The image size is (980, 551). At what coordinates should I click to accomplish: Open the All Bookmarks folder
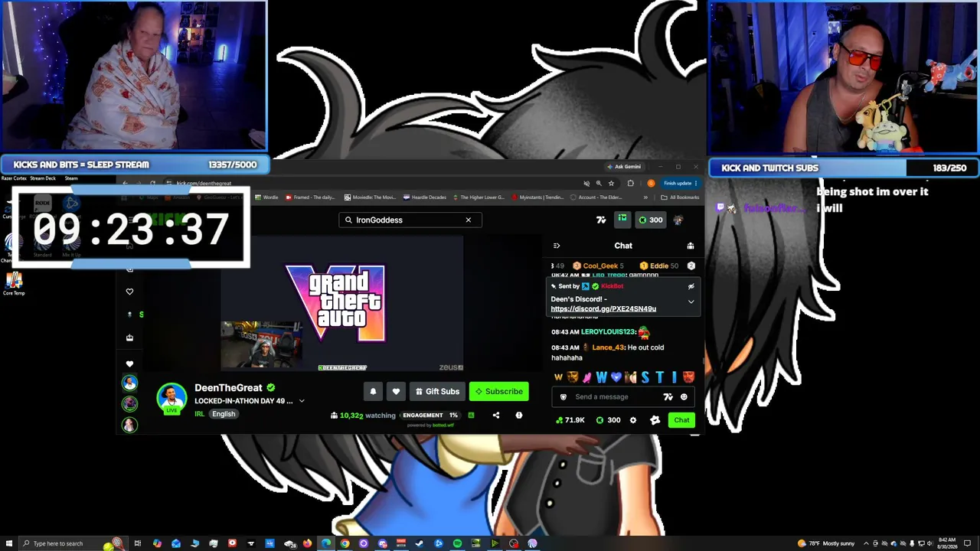[x=680, y=197]
